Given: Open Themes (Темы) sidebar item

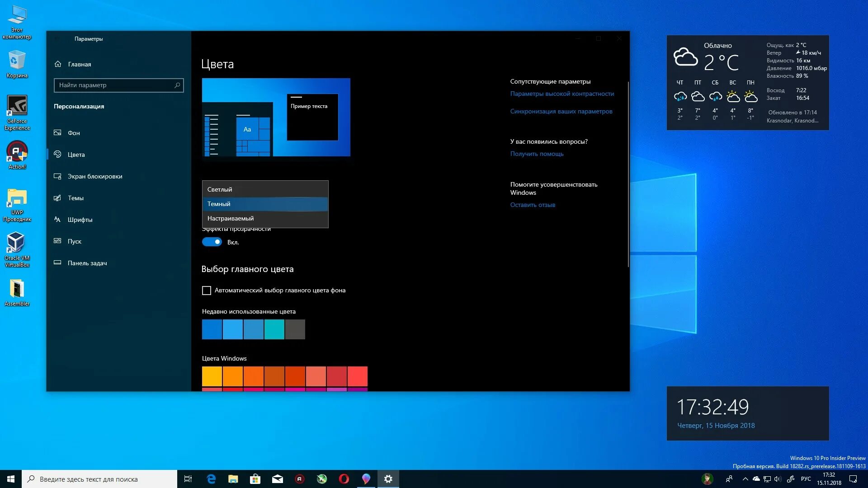Looking at the screenshot, I should [75, 198].
